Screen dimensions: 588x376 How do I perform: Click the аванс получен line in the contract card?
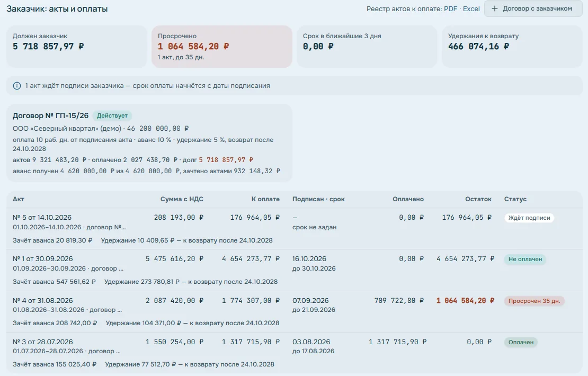[x=146, y=171]
